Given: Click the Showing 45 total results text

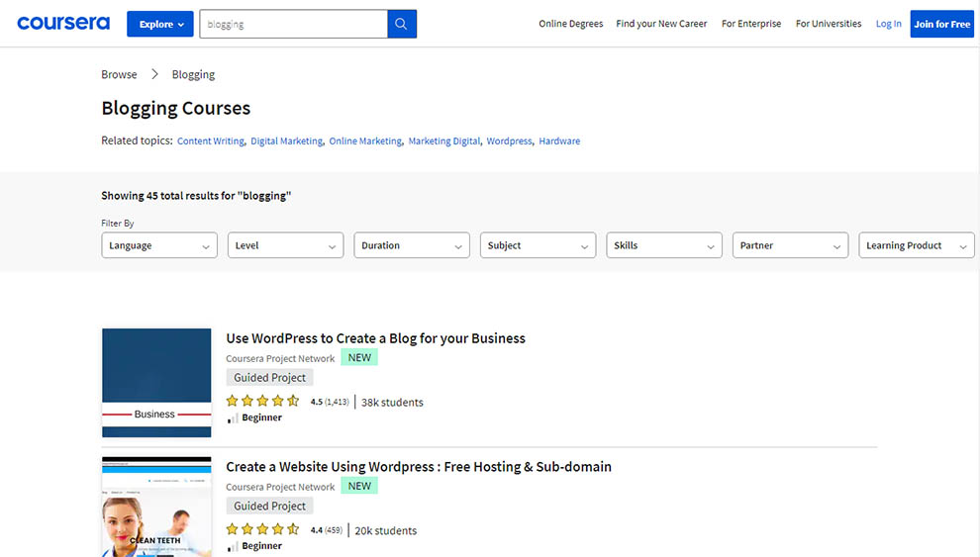Looking at the screenshot, I should [x=196, y=196].
